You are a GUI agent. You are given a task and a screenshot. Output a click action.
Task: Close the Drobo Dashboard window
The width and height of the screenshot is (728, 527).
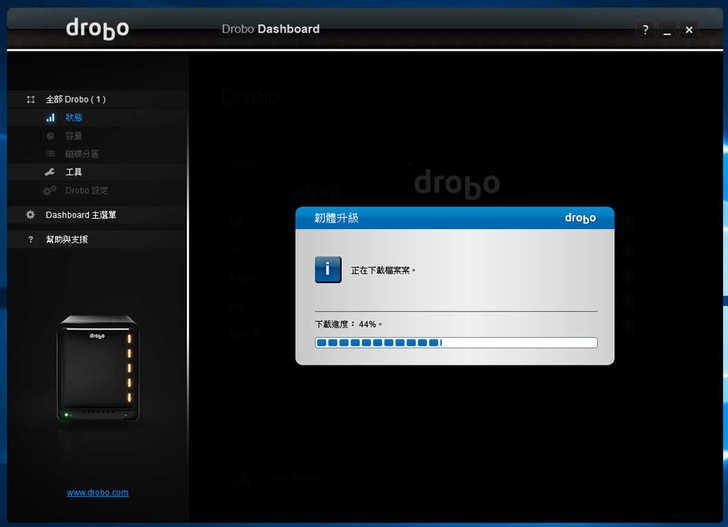click(689, 30)
